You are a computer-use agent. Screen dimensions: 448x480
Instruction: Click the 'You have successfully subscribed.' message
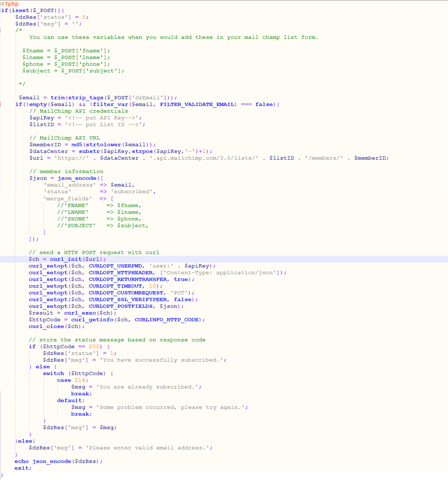coord(161,360)
